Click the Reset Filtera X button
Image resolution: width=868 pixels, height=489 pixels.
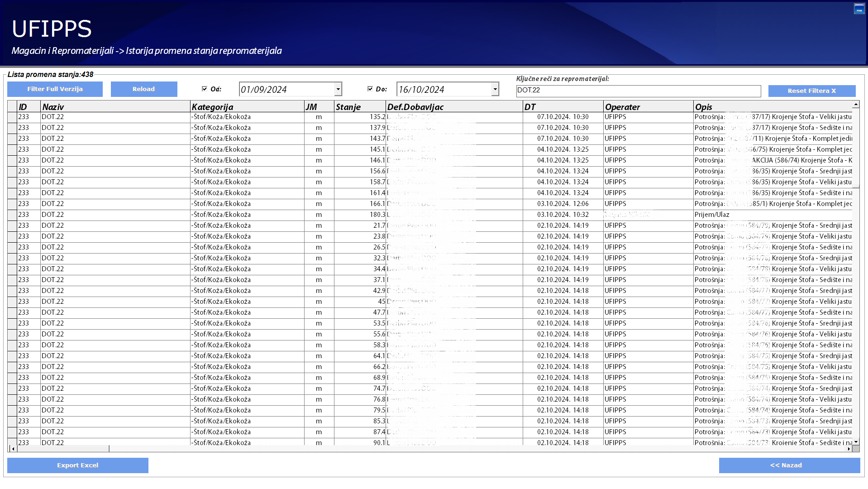[x=812, y=91]
